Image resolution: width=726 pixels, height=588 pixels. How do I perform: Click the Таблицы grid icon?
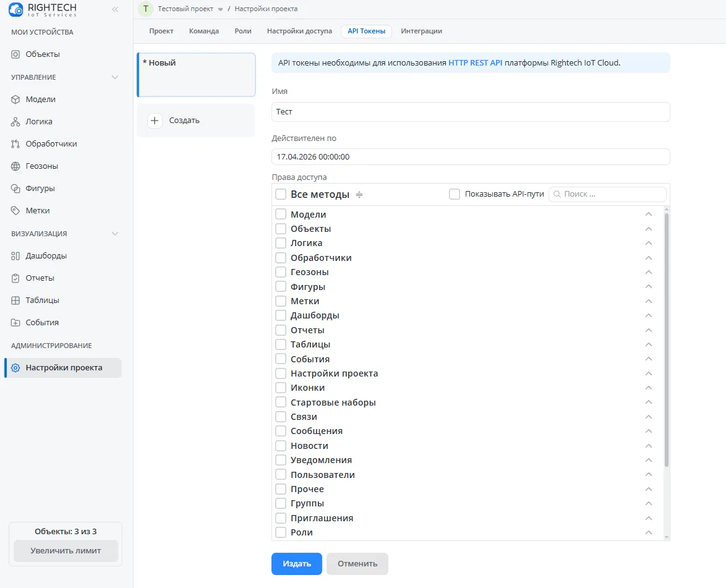(16, 300)
